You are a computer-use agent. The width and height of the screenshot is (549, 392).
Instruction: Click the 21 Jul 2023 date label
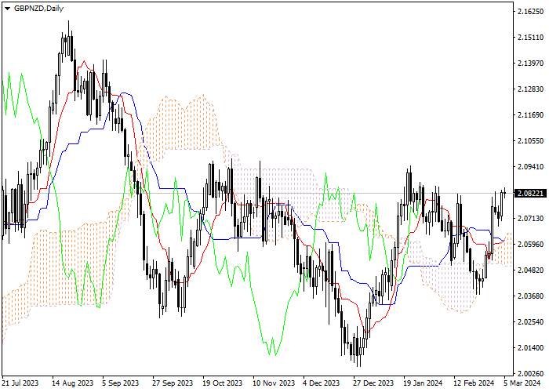[x=20, y=383]
